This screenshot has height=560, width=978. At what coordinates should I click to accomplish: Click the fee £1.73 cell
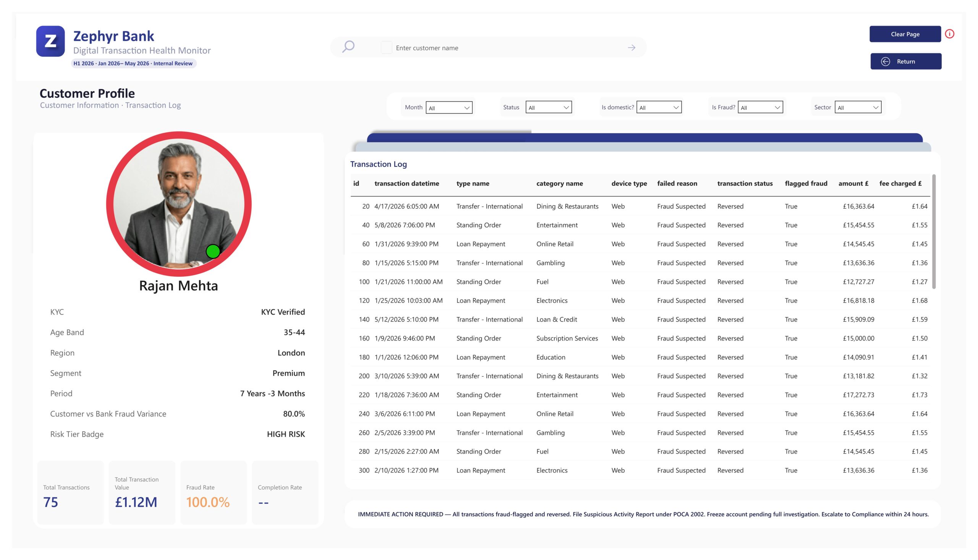click(919, 395)
